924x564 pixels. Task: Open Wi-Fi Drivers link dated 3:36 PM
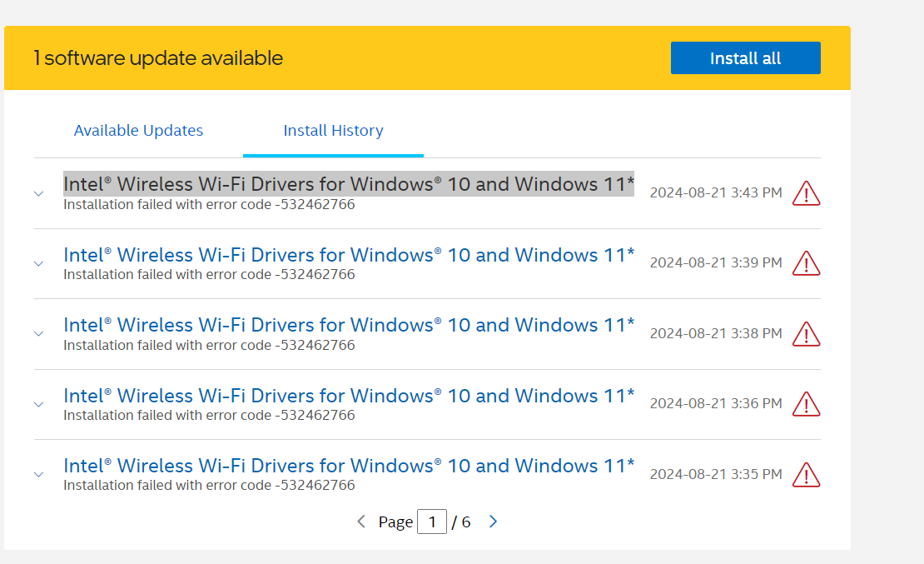pyautogui.click(x=348, y=395)
